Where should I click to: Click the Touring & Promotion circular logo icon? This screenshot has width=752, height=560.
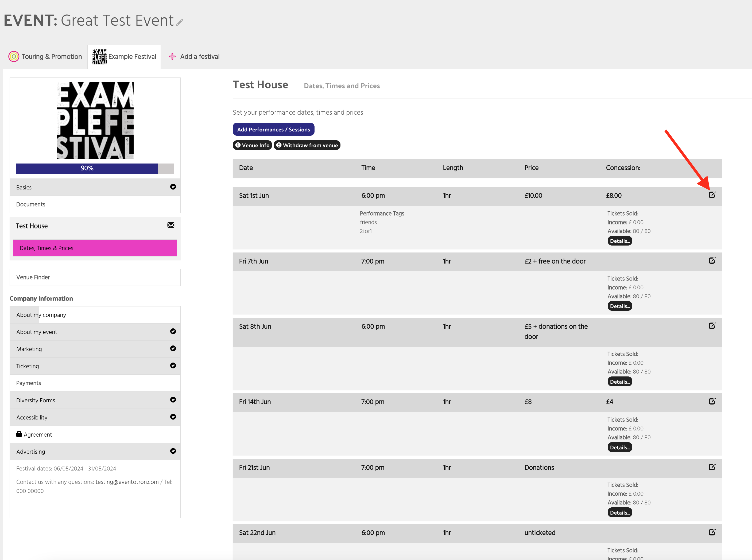14,56
